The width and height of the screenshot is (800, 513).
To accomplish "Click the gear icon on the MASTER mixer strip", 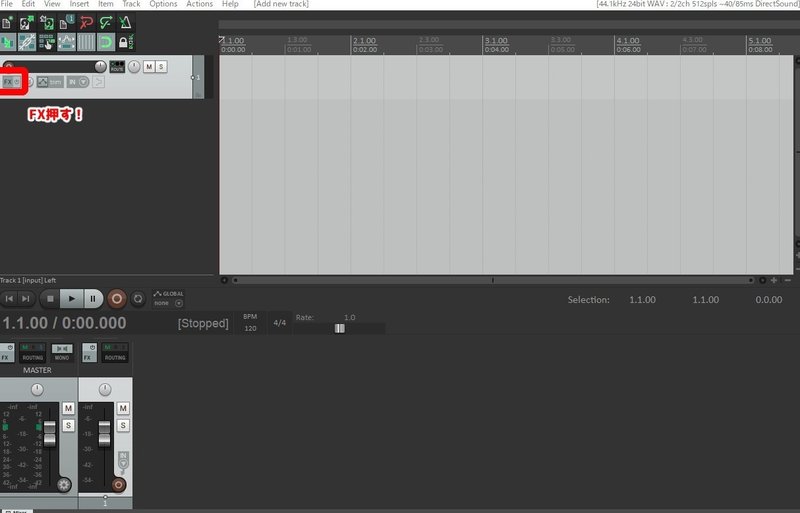I will [x=64, y=484].
